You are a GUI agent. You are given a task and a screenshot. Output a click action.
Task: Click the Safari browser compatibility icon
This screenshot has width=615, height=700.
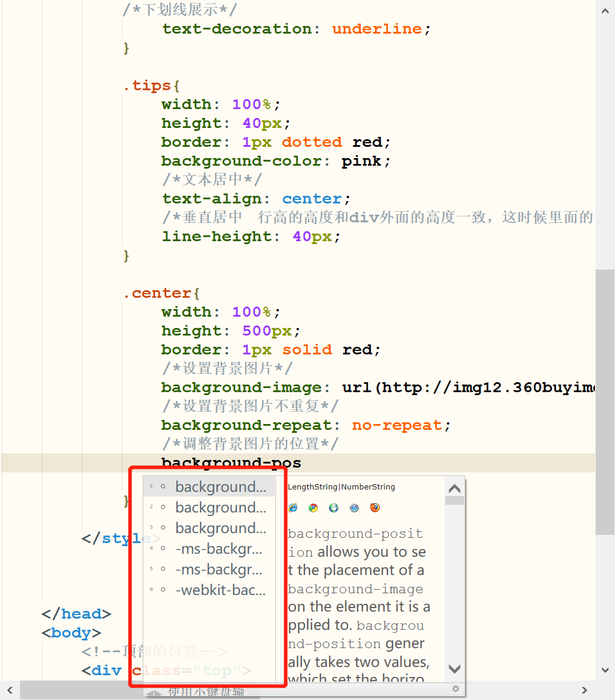354,508
